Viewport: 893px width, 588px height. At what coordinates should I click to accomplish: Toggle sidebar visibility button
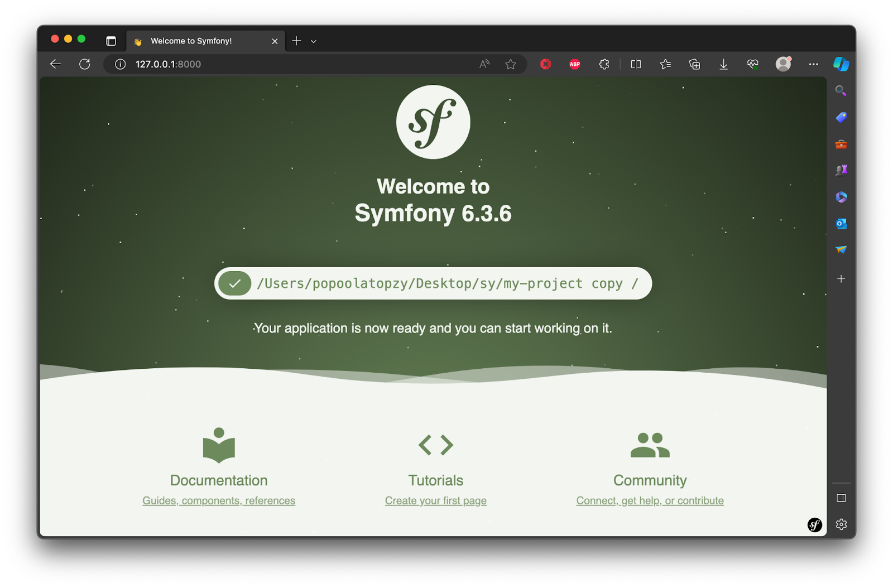pyautogui.click(x=841, y=498)
